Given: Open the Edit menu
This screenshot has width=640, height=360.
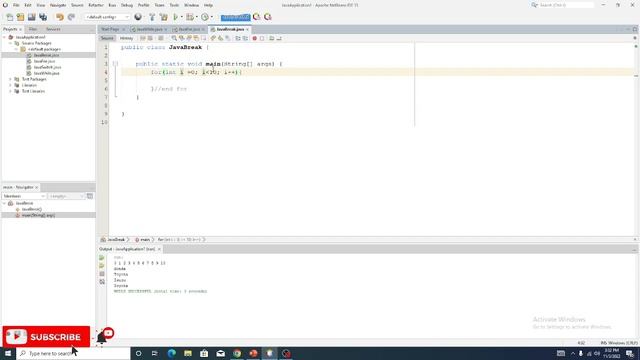Looking at the screenshot, I should coord(28,5).
